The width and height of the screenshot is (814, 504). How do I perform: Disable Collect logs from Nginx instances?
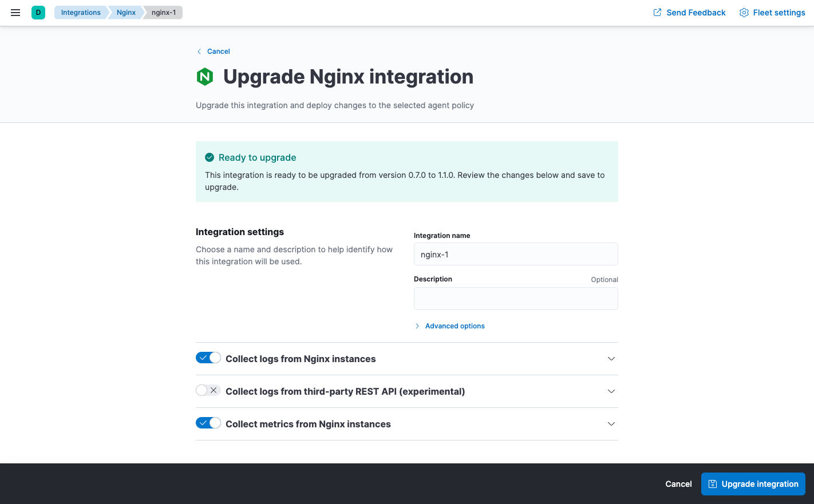208,357
